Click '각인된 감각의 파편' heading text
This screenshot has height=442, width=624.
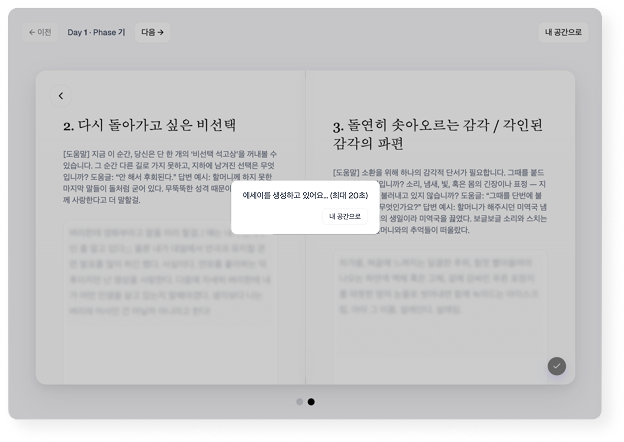[368, 144]
